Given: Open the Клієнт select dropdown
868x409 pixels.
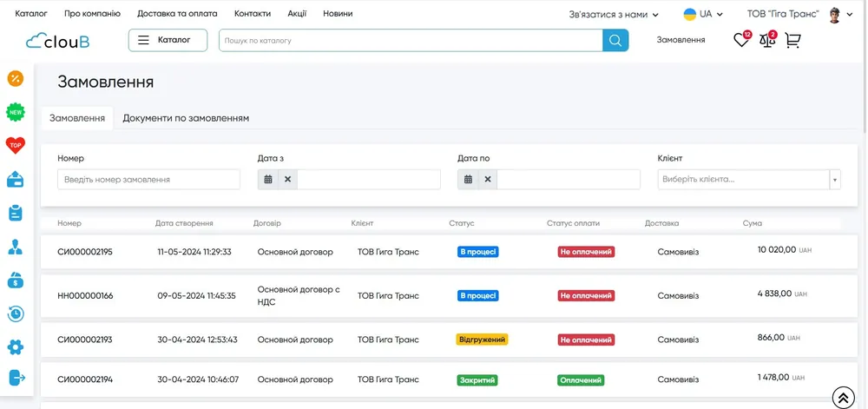Looking at the screenshot, I should tap(749, 180).
